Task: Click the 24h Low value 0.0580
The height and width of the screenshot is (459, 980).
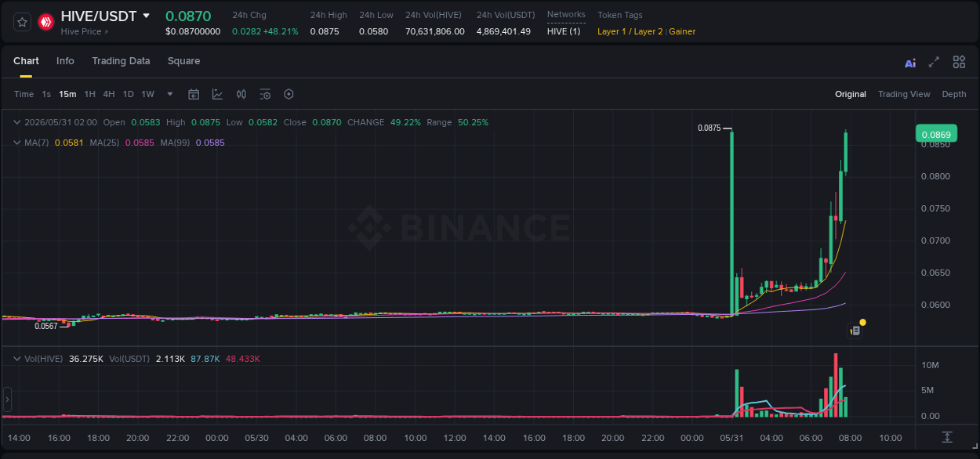Action: click(373, 31)
